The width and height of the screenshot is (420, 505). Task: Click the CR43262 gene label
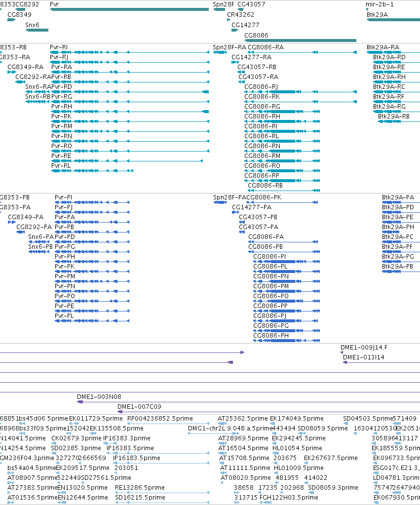[x=240, y=15]
